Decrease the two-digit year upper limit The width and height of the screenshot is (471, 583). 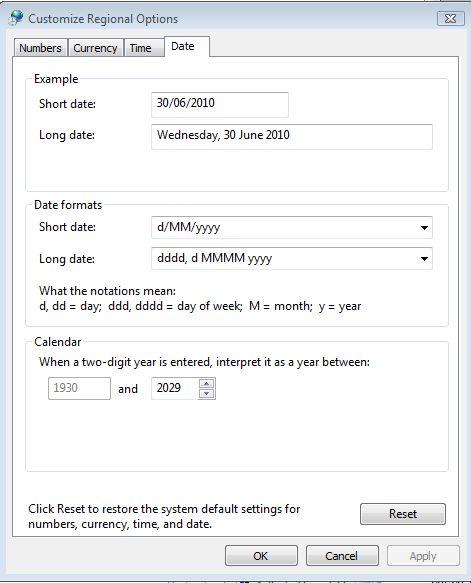[x=206, y=393]
